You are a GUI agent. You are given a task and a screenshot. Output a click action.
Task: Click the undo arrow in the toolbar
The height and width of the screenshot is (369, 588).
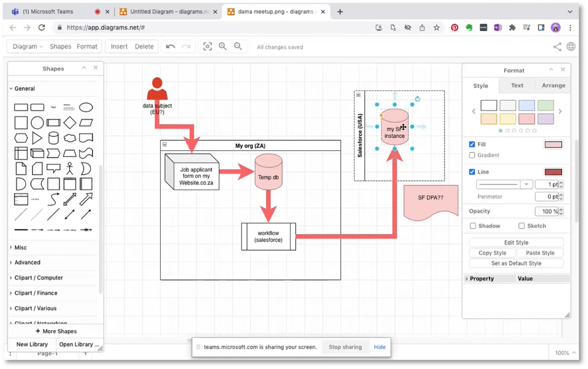tap(170, 47)
